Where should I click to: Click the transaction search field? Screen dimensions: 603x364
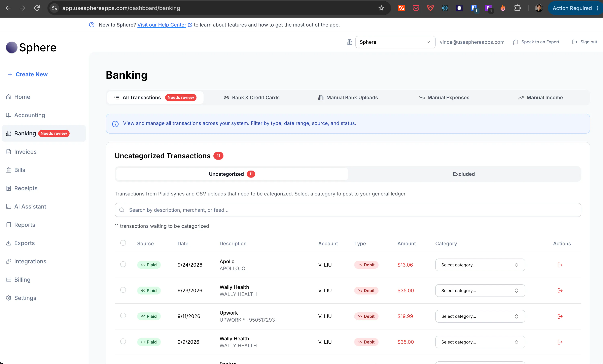point(348,210)
